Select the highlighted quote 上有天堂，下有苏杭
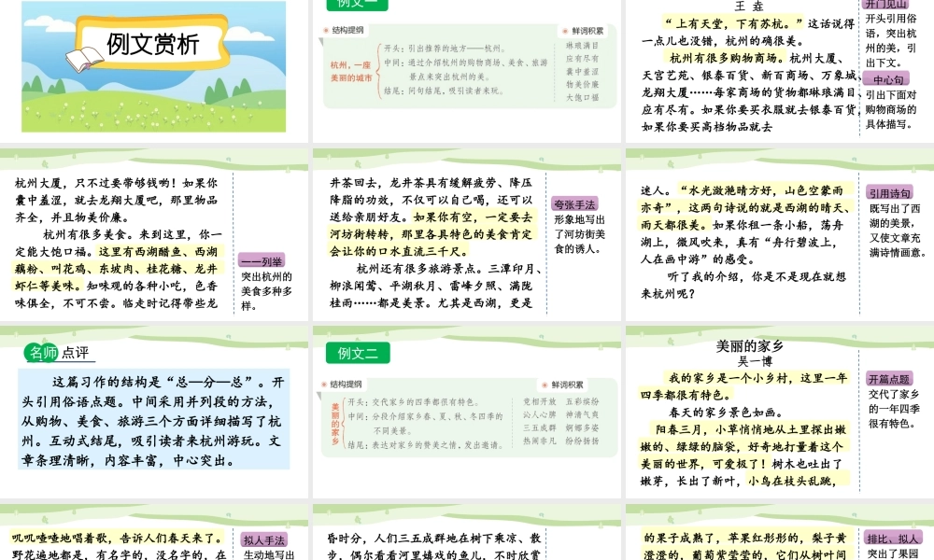This screenshot has height=560, width=934. 734,24
